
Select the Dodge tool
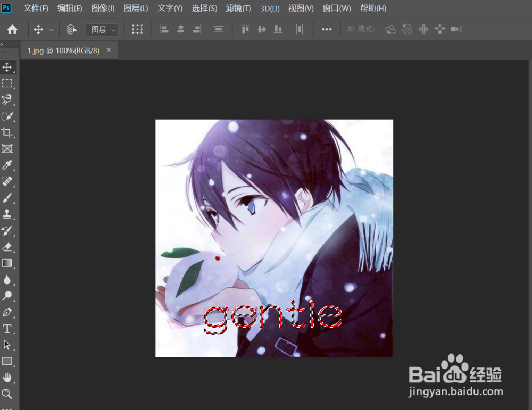pyautogui.click(x=7, y=296)
